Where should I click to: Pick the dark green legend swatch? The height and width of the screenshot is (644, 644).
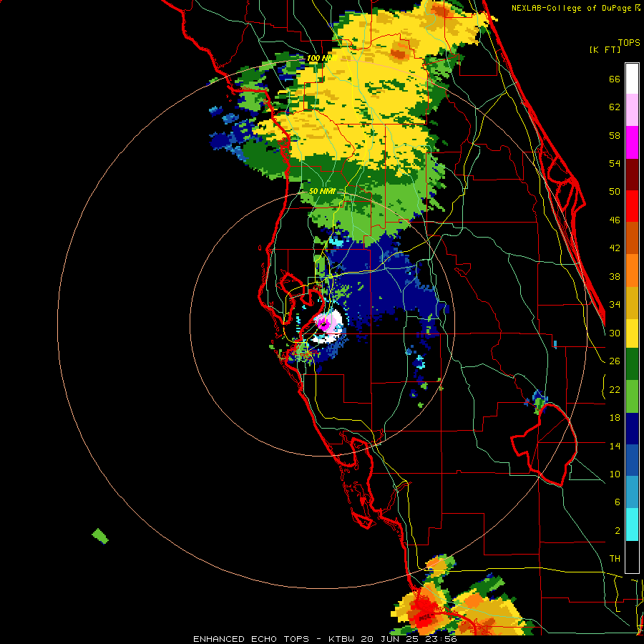tap(632, 364)
